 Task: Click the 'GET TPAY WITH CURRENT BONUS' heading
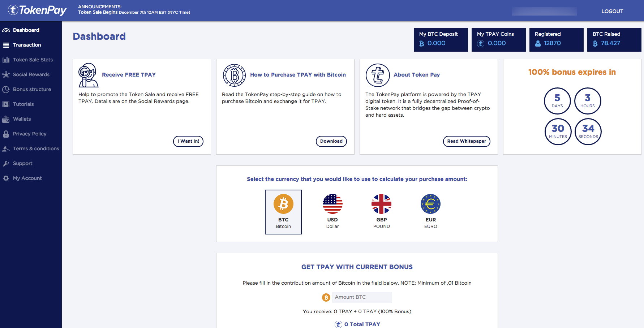357,267
